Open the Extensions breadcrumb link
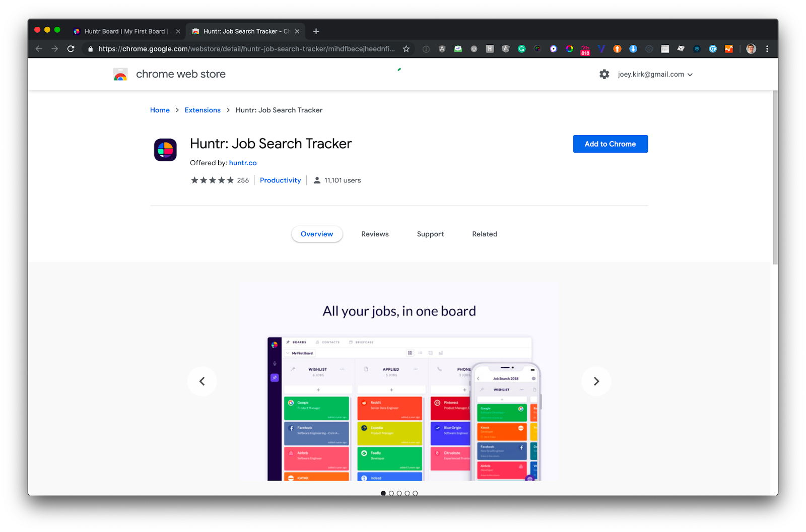This screenshot has width=806, height=532. click(x=203, y=110)
